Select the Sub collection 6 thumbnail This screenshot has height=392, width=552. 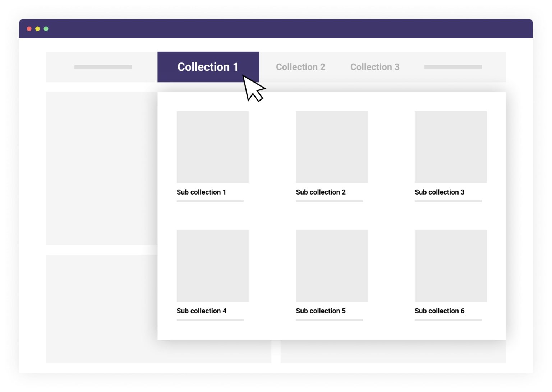(x=451, y=266)
